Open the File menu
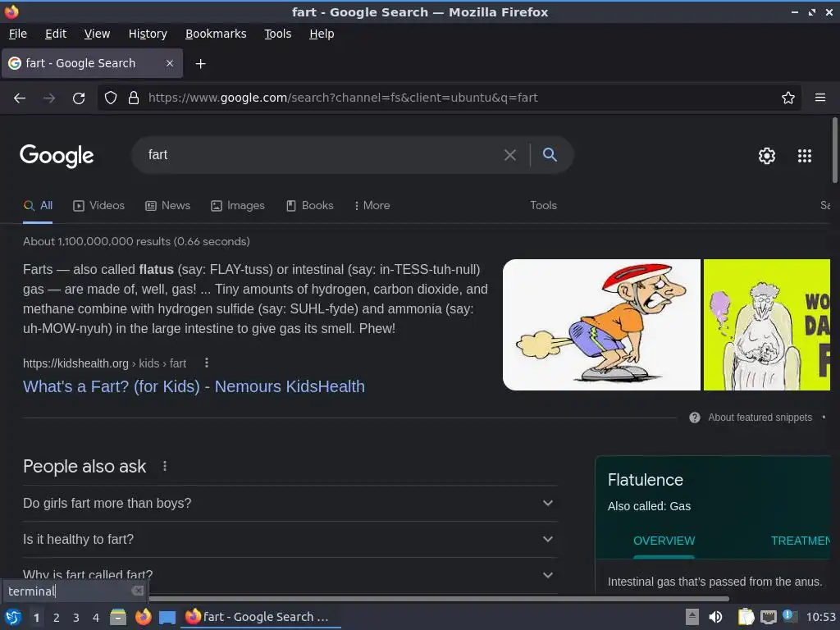Screen dimensions: 840x630 click(18, 34)
